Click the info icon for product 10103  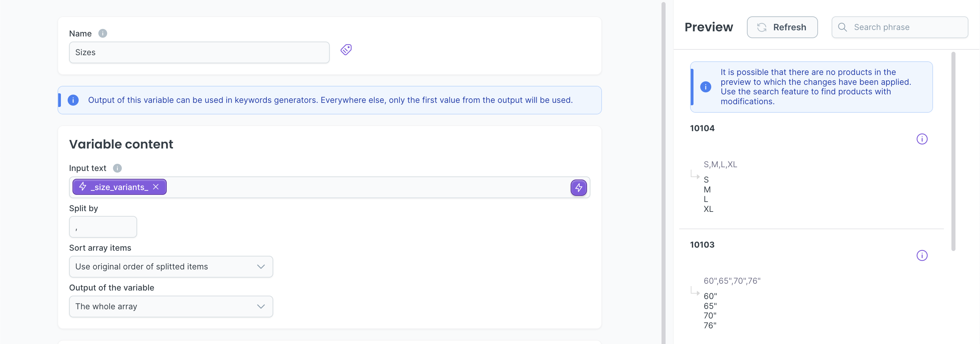(922, 256)
